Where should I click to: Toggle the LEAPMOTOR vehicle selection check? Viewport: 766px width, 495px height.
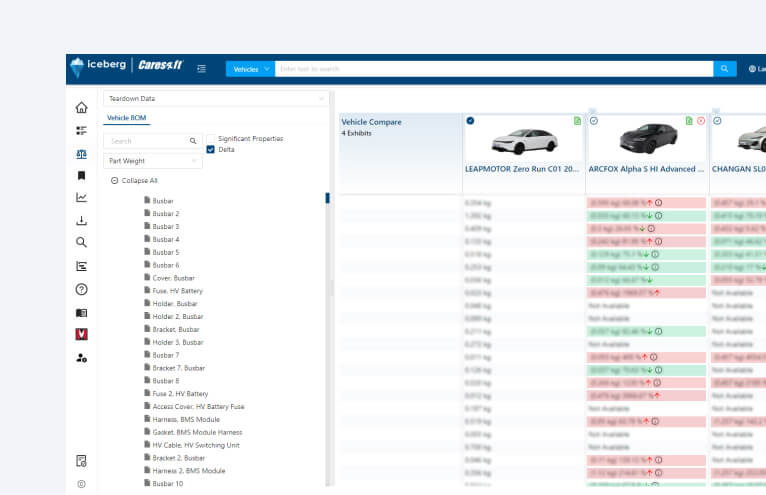tap(471, 121)
